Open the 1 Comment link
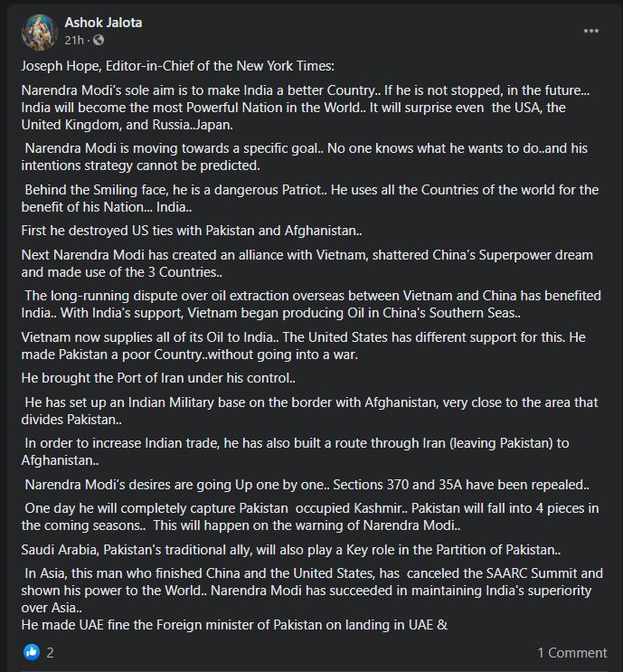The width and height of the screenshot is (623, 672). point(572,653)
